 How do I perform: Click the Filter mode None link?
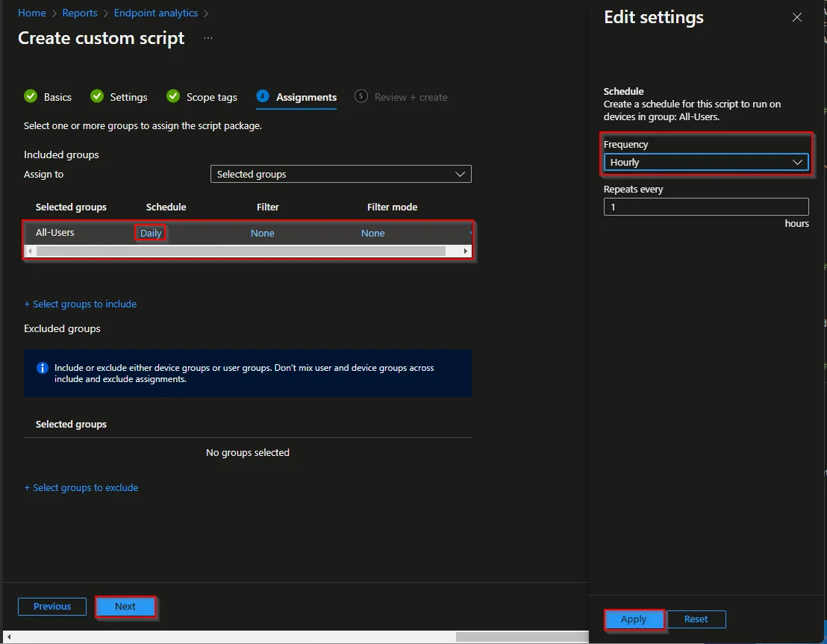pyautogui.click(x=373, y=233)
